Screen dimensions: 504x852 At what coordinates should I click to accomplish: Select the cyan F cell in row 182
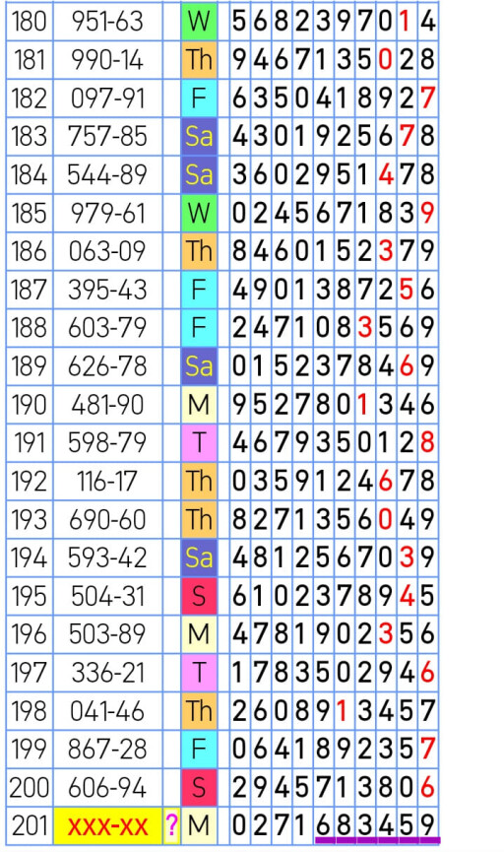199,98
